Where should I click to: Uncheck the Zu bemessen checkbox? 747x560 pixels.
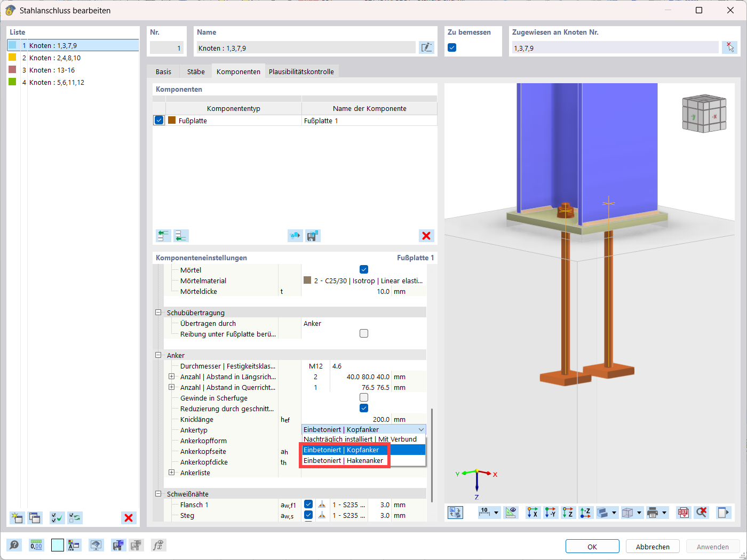[x=452, y=47]
